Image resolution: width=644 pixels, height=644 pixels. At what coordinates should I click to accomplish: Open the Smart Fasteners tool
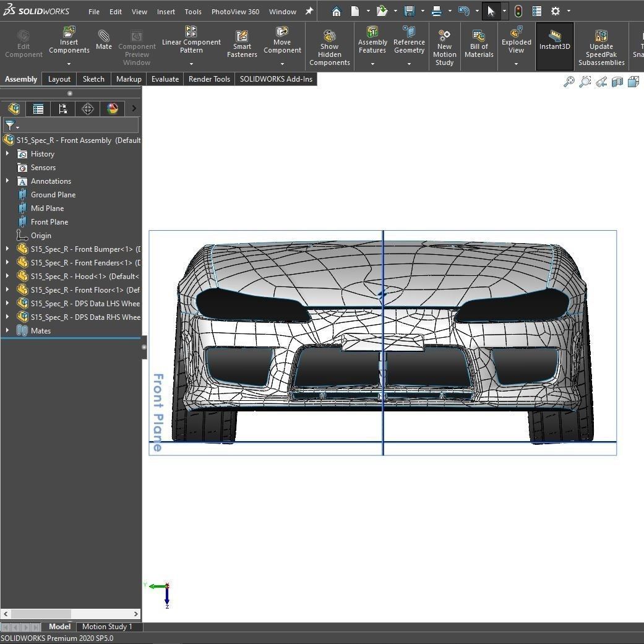tap(241, 42)
